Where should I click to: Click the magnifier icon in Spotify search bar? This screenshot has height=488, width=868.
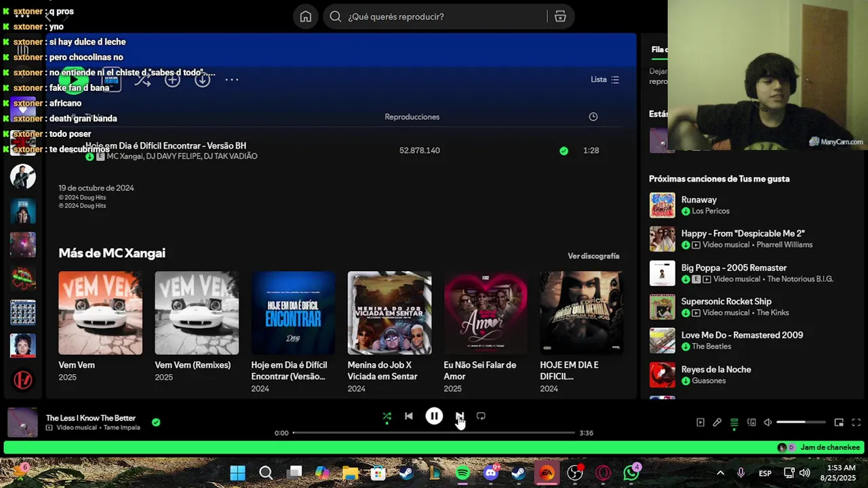335,17
